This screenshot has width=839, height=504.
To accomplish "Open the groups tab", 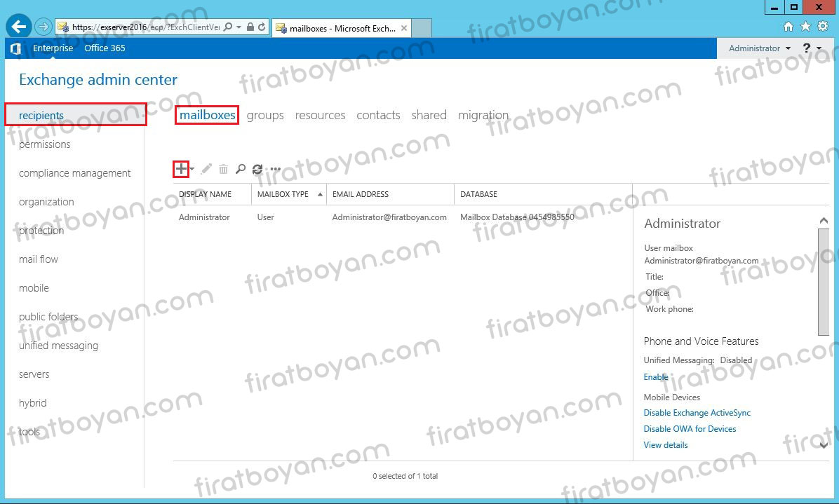I will [265, 115].
